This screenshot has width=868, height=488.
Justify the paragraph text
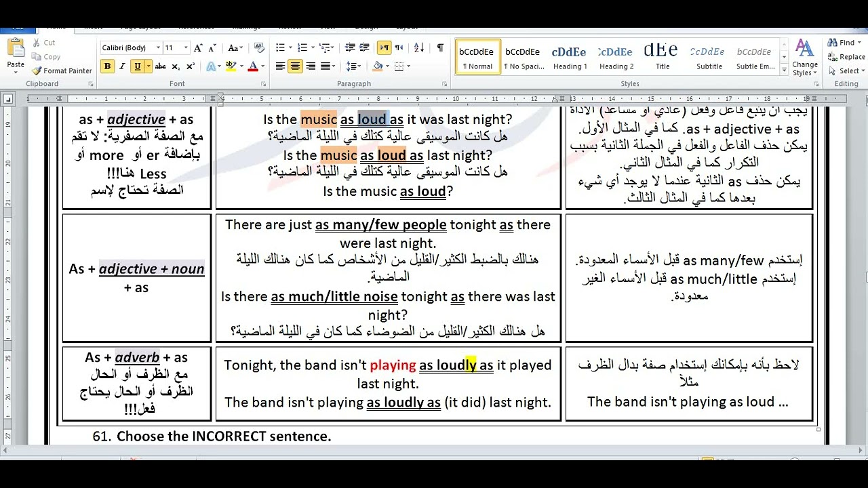tap(325, 66)
